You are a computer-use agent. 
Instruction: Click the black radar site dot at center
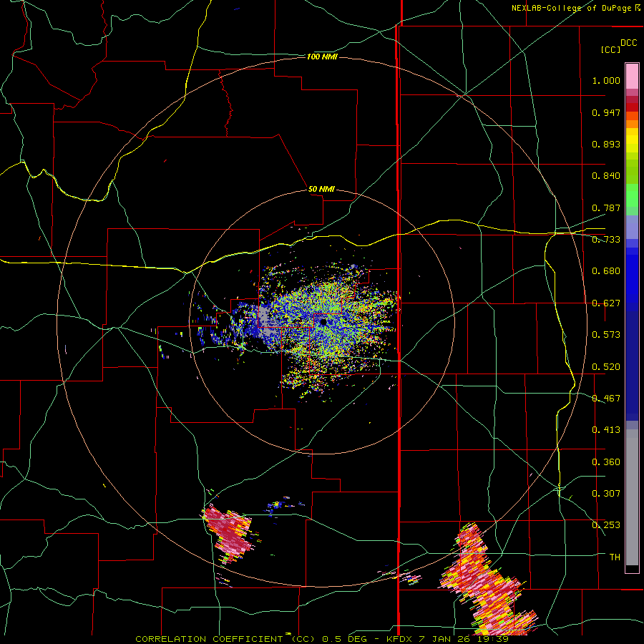point(323,322)
